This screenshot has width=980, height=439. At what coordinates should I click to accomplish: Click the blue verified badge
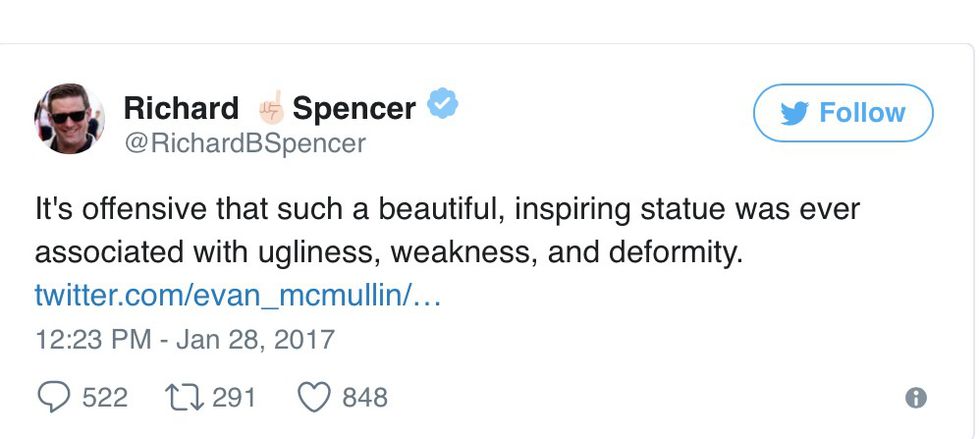[443, 103]
